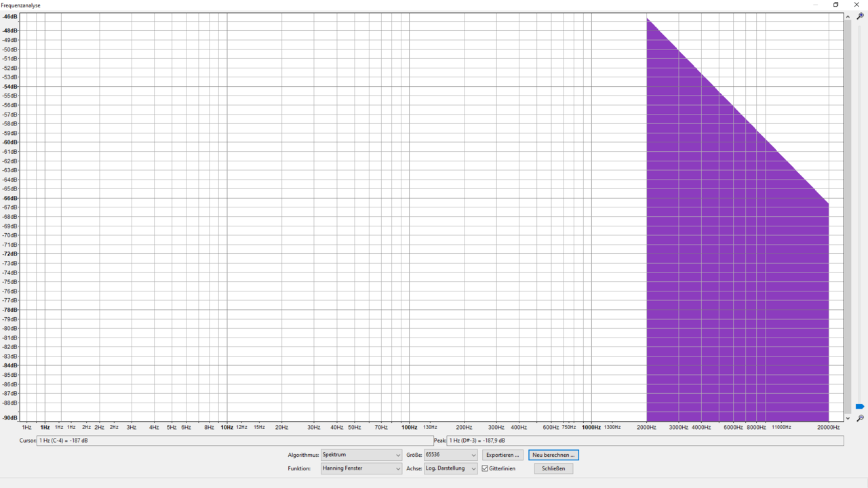This screenshot has width=868, height=488.
Task: Close the Frequenzanalyse window
Action: [856, 5]
